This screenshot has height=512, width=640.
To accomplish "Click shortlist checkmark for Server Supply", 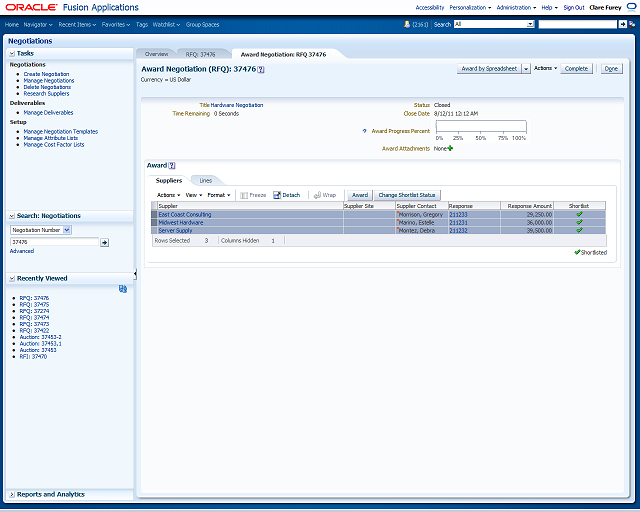I will tap(579, 230).
